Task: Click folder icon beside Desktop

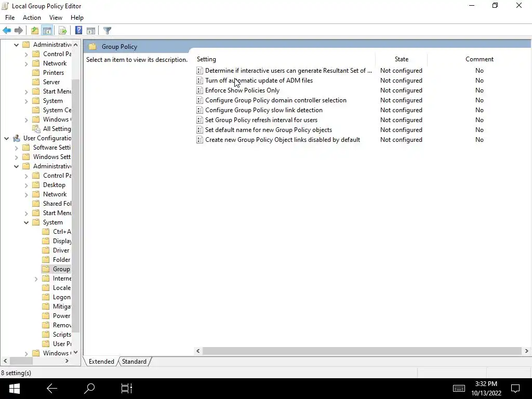Action: (x=36, y=185)
